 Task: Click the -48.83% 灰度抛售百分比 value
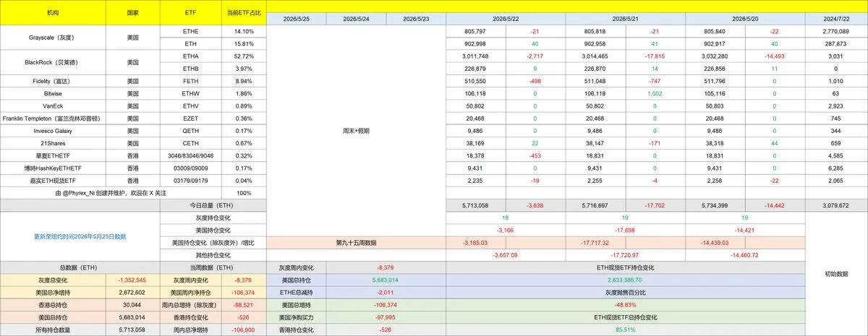tap(626, 304)
